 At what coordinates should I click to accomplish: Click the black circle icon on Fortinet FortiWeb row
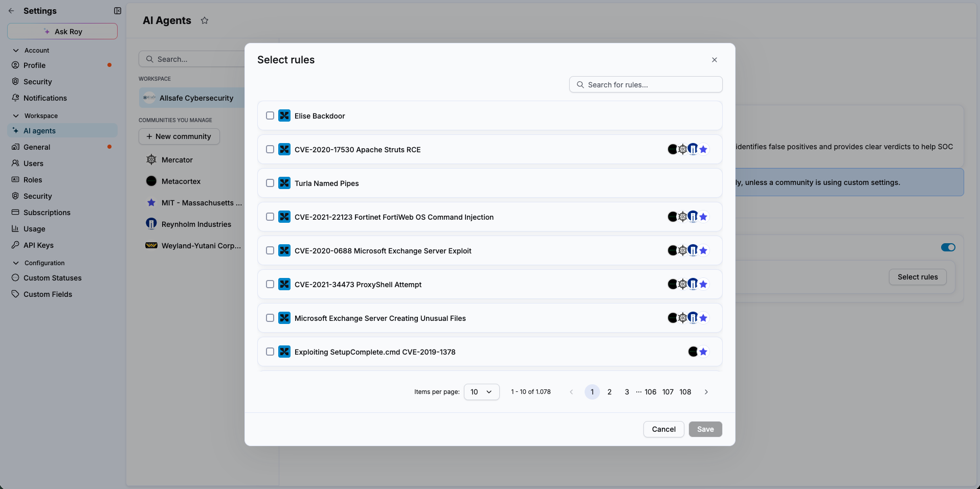tap(673, 217)
